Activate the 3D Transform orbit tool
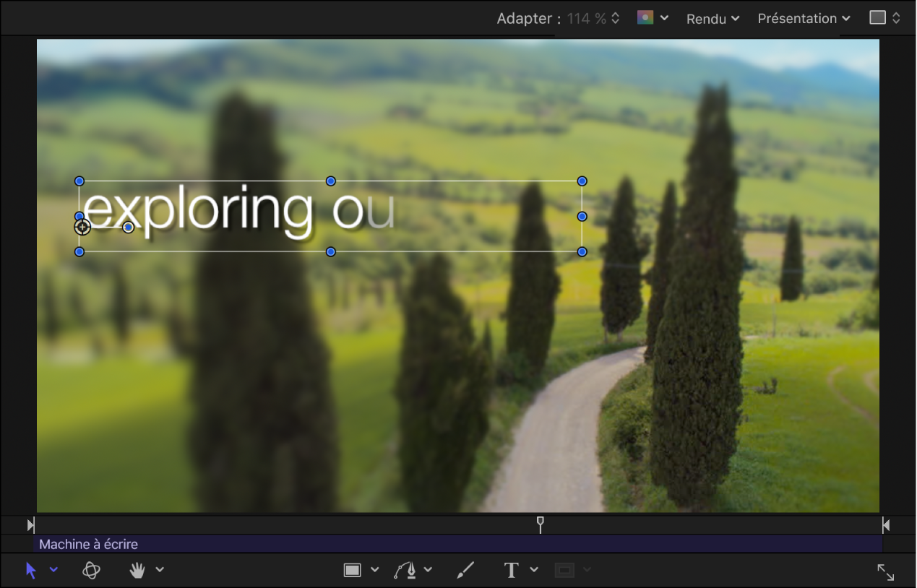This screenshot has width=917, height=588. 91,570
